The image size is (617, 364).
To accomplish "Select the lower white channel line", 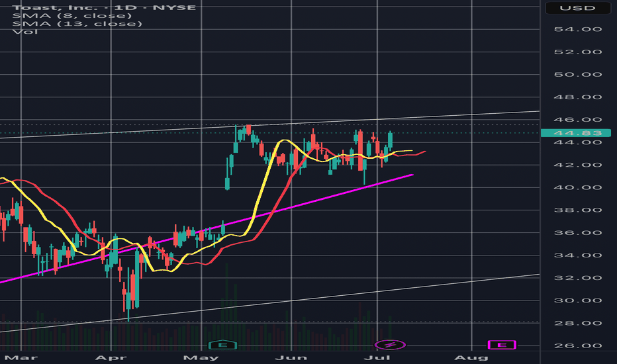I will (x=269, y=303).
